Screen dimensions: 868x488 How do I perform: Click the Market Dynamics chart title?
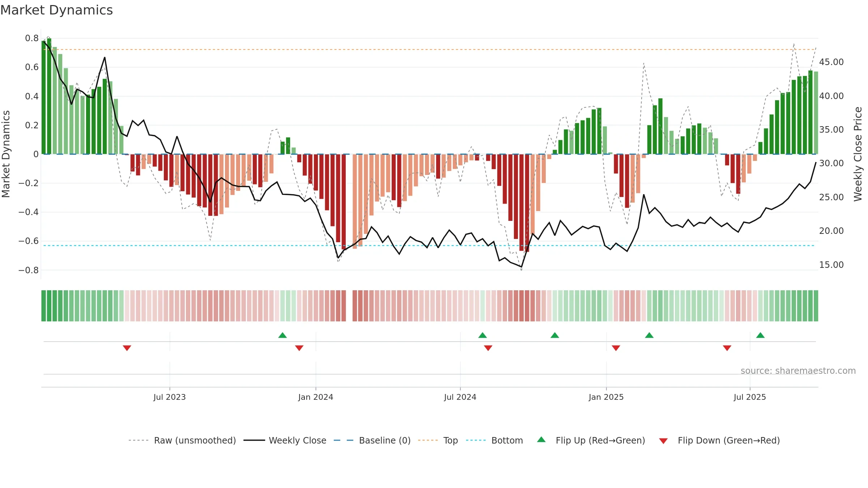[57, 10]
